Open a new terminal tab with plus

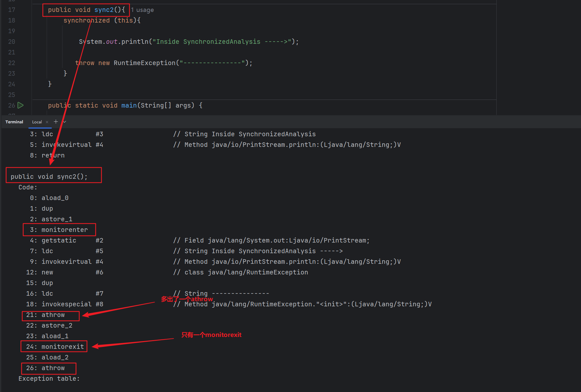point(56,122)
